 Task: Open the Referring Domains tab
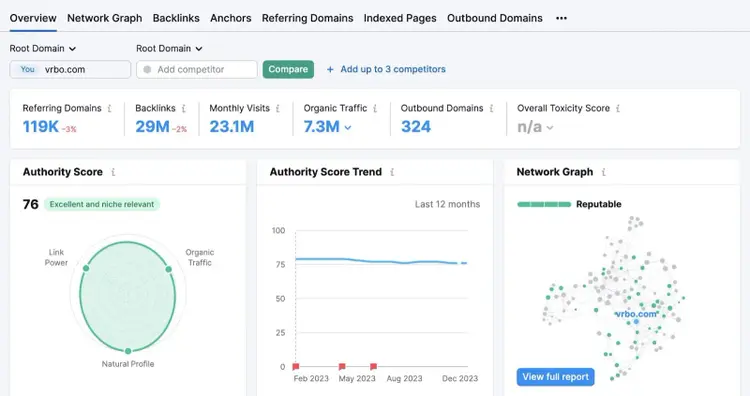[x=307, y=18]
